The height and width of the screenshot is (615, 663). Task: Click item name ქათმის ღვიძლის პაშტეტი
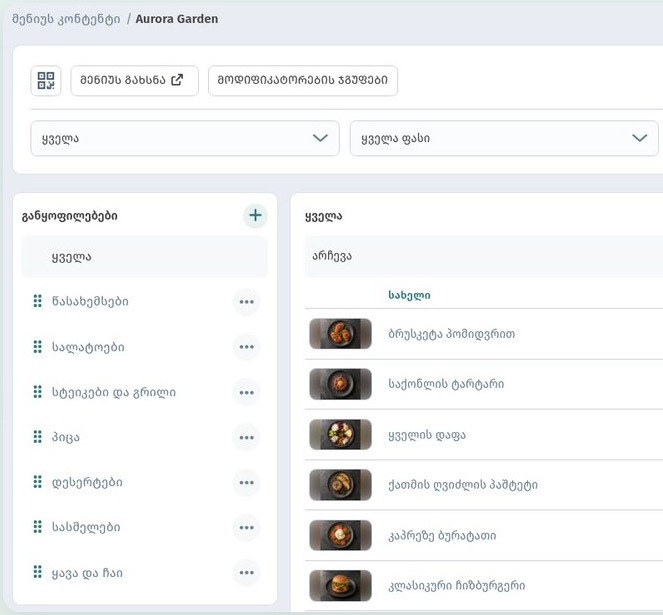click(x=463, y=485)
